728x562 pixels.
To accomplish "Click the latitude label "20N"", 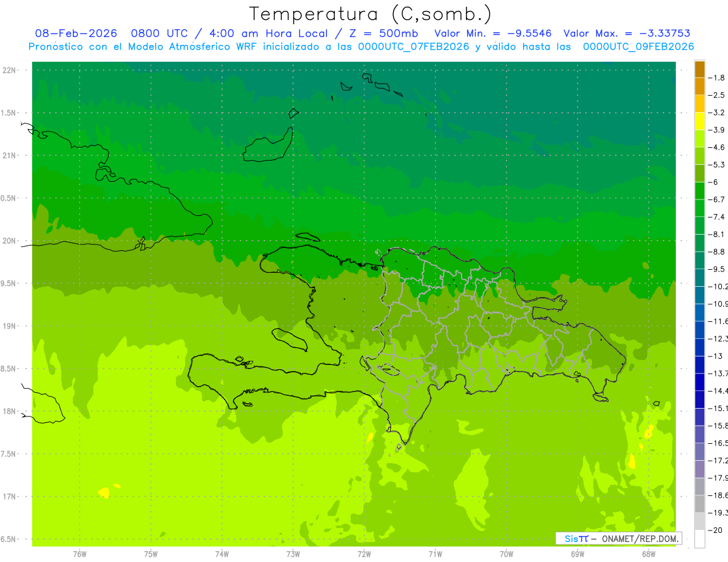I will tap(10, 241).
